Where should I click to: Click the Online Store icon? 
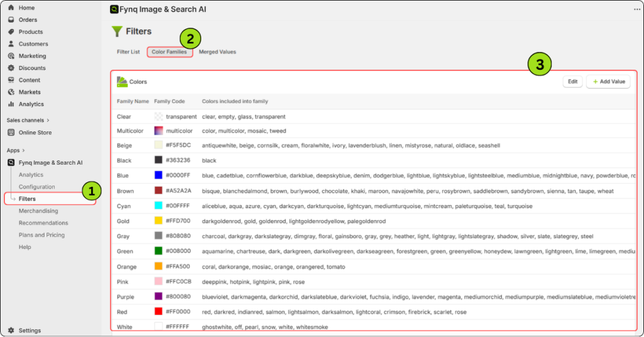pyautogui.click(x=11, y=133)
